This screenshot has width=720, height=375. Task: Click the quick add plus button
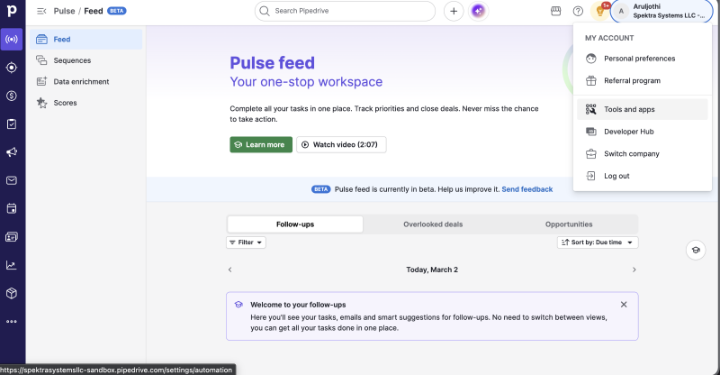454,11
